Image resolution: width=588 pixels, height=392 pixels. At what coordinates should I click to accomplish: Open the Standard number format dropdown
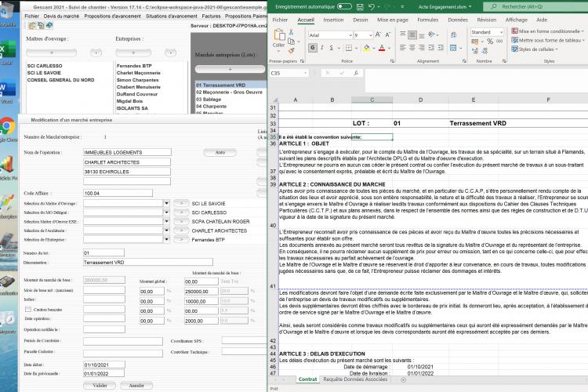501,32
